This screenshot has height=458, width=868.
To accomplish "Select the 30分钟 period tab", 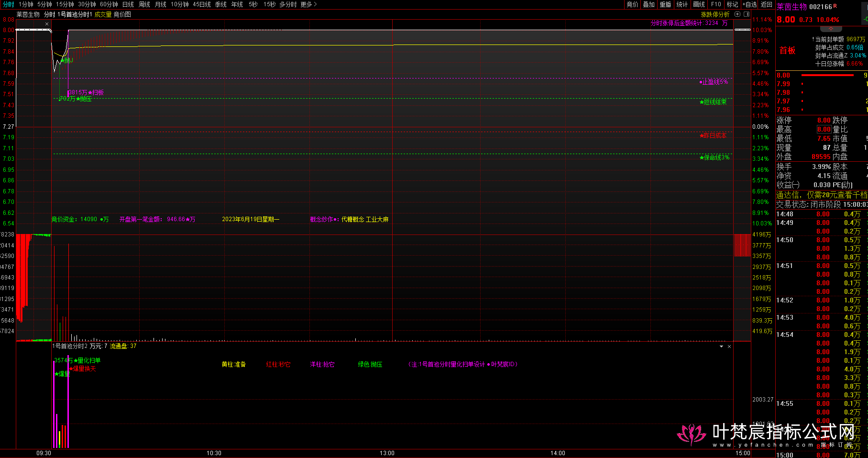I will [87, 4].
